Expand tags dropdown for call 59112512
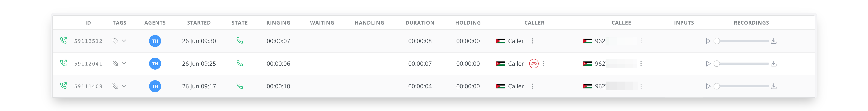868x111 pixels. click(124, 41)
